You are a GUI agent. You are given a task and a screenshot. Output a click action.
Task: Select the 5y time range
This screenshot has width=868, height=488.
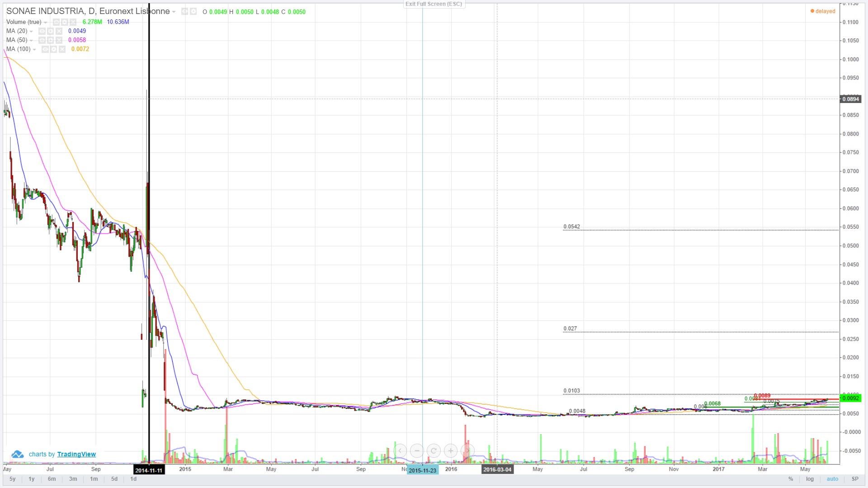tap(13, 479)
